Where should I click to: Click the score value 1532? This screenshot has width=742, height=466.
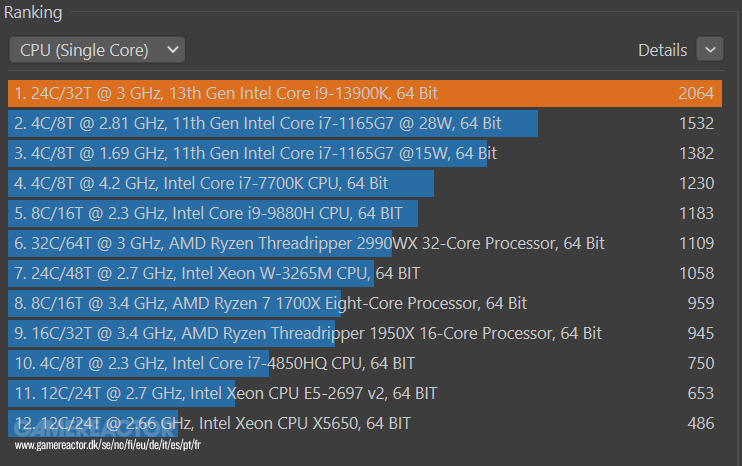tap(696, 123)
